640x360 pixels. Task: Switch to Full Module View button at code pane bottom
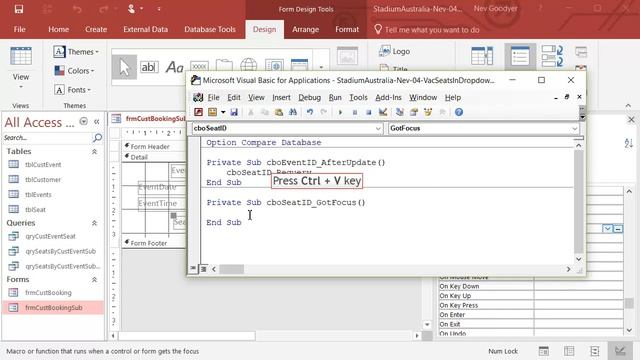[203, 269]
